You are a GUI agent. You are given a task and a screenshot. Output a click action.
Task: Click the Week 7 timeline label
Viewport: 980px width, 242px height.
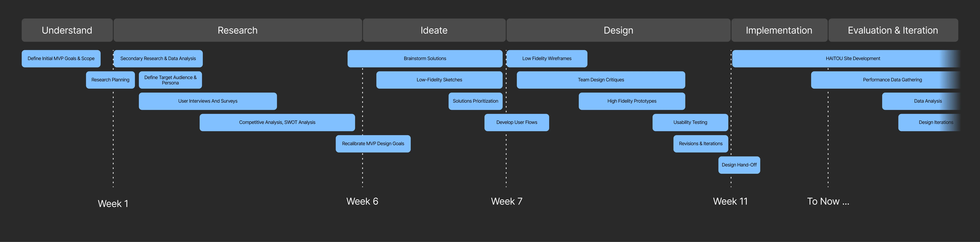click(507, 201)
